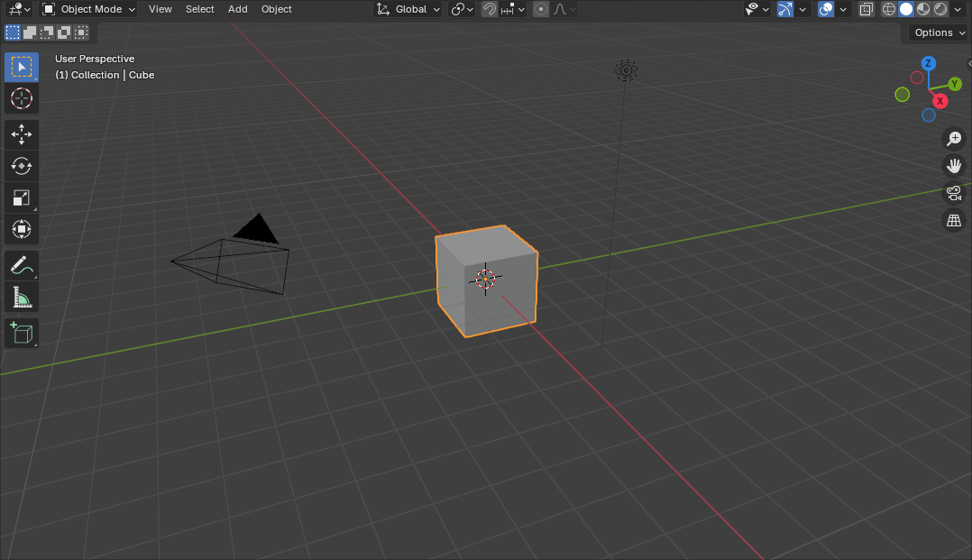Click the negative X red circle on gizmo
Viewport: 972px width, 560px height.
click(x=917, y=78)
